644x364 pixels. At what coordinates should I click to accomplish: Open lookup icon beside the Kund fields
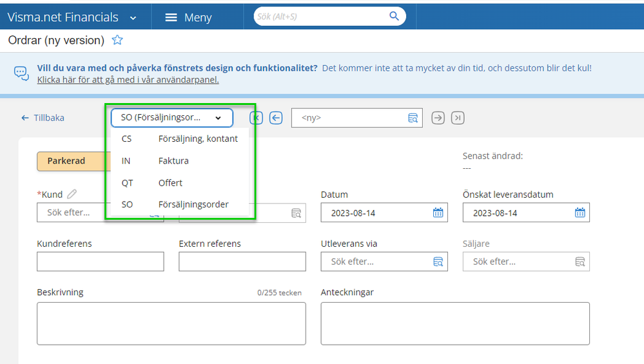coord(296,213)
